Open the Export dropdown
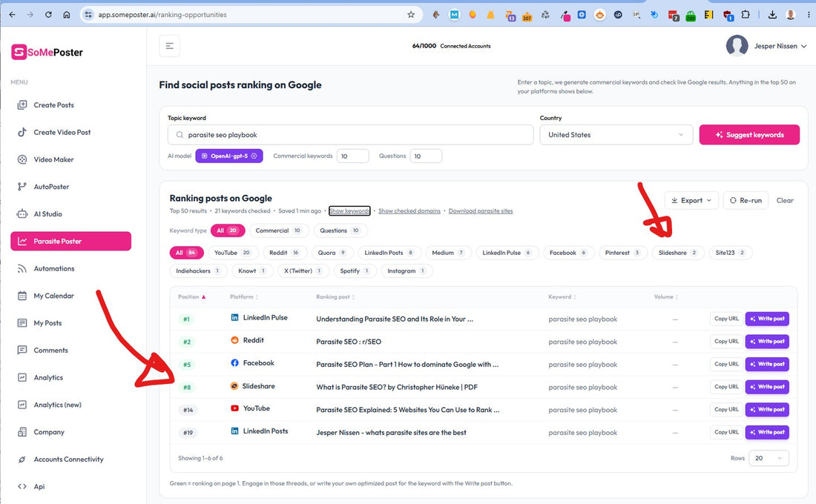The width and height of the screenshot is (816, 504). [691, 200]
